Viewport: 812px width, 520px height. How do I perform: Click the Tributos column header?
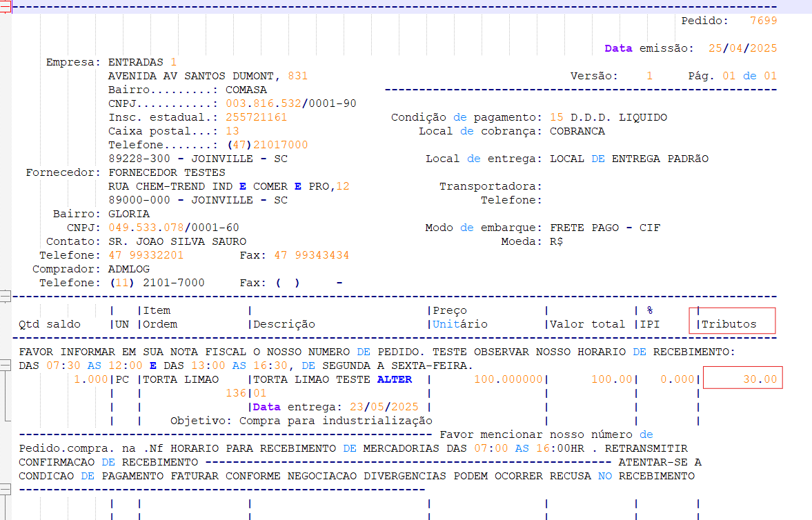tap(729, 325)
